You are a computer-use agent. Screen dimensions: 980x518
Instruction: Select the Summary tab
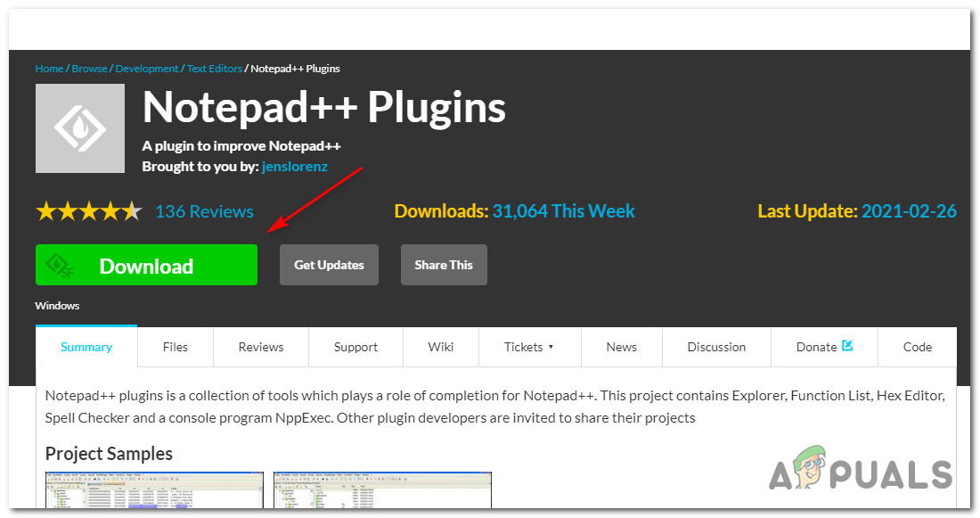point(86,347)
